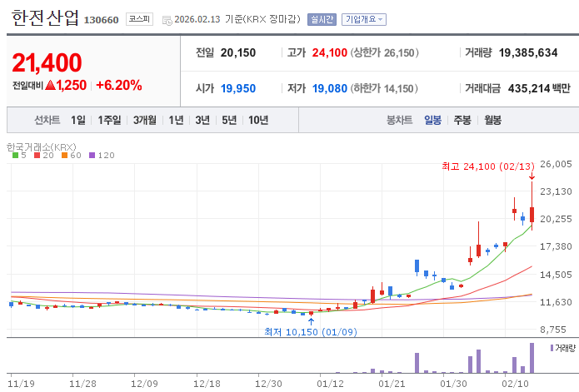Click the trading volume 19,385,634
This screenshot has width=579, height=392.
tap(528, 52)
